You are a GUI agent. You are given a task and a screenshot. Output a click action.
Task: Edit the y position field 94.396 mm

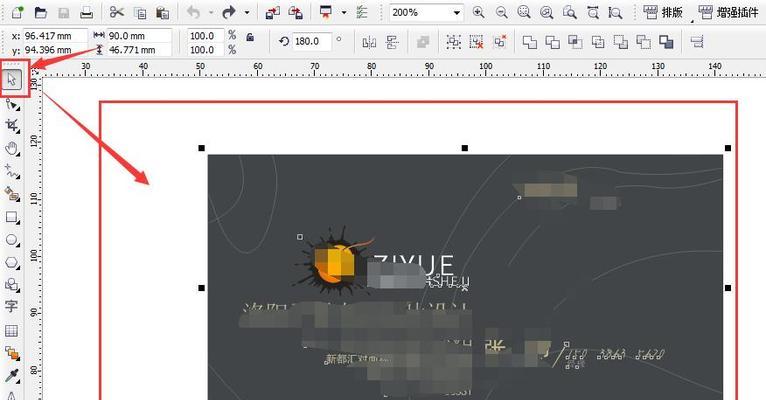click(55, 50)
